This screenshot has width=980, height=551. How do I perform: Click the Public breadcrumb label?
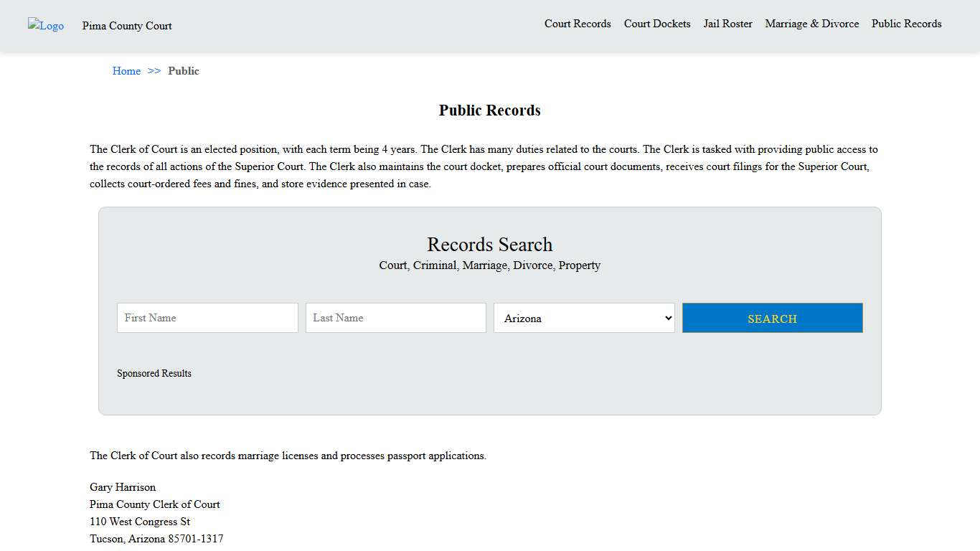(x=184, y=71)
